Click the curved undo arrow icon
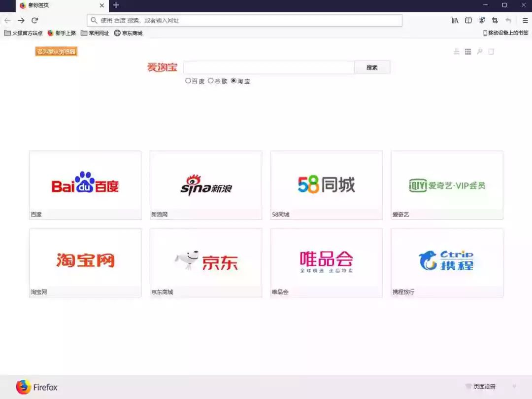The image size is (532, 399). pyautogui.click(x=508, y=20)
